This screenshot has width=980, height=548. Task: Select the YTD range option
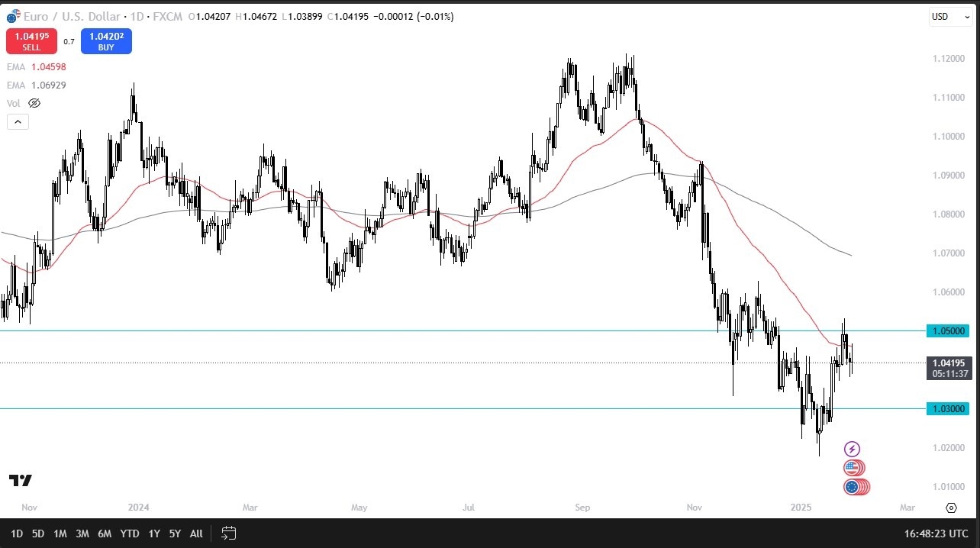[x=129, y=533]
